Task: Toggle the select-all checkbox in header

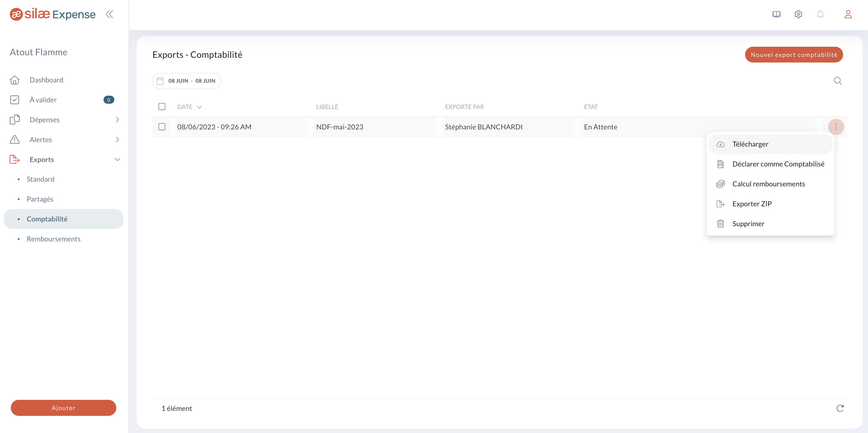Action: (162, 107)
